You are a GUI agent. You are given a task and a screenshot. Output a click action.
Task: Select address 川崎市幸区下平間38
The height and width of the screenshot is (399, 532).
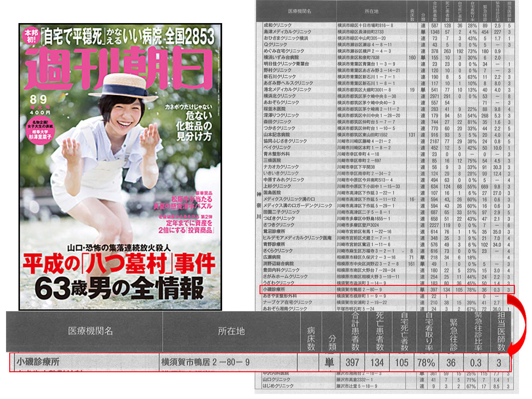coord(356,167)
